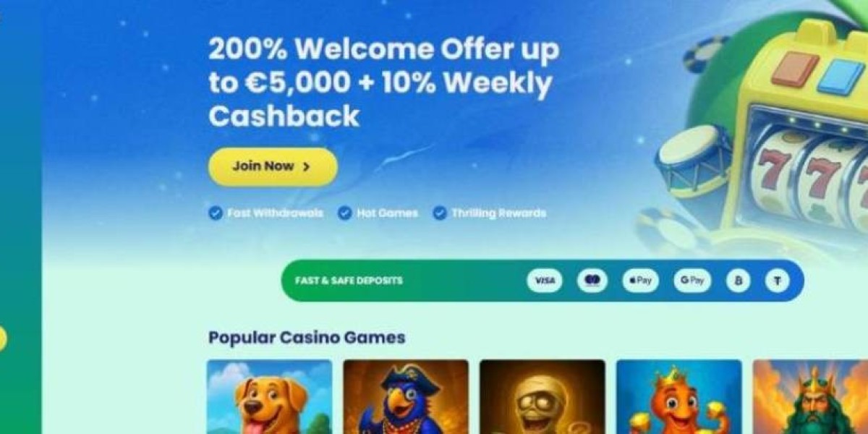Click the 200% Welcome Offer headline
Viewport: 868px width, 434px height.
[383, 82]
